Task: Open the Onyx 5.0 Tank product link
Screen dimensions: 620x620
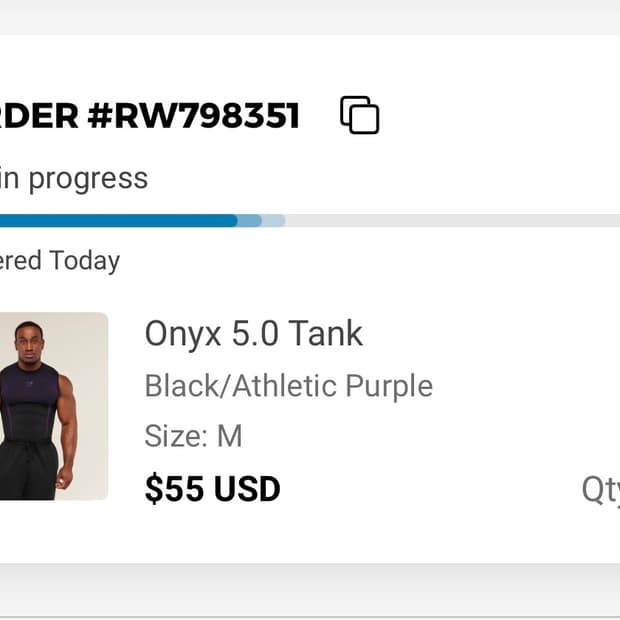Action: [x=253, y=334]
